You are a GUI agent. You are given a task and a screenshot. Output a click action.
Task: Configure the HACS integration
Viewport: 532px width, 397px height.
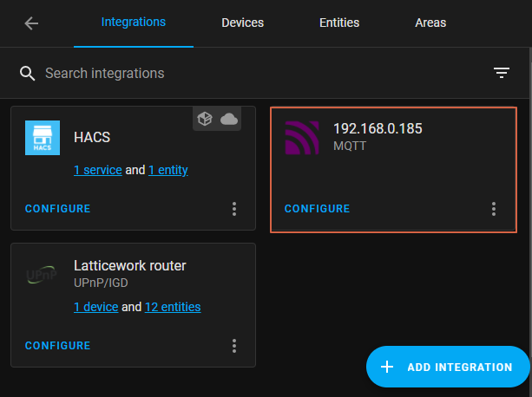click(x=57, y=209)
